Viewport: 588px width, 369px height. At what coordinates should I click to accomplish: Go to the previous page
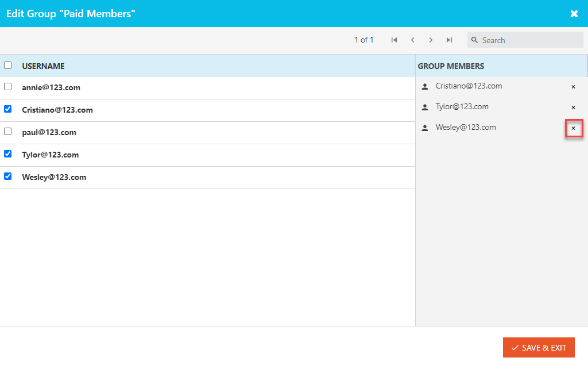pos(412,40)
